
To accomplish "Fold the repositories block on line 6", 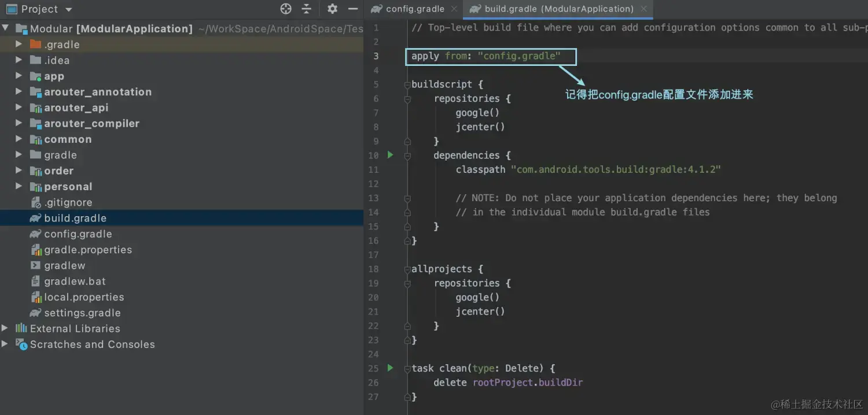I will pyautogui.click(x=407, y=99).
